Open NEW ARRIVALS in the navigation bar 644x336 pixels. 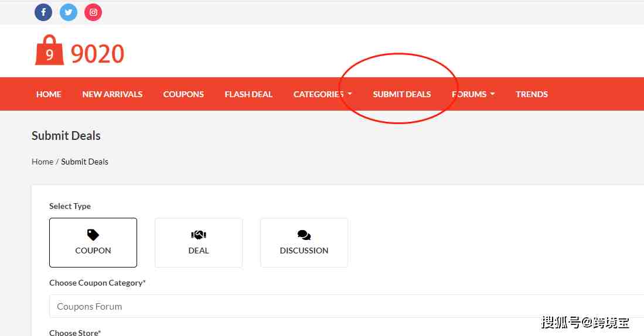(x=112, y=94)
